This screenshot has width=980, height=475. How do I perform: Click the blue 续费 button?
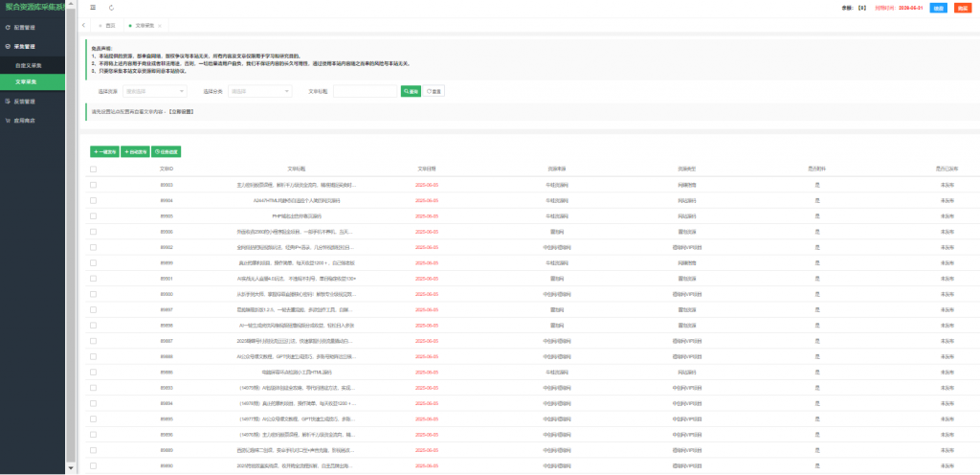[x=939, y=7]
